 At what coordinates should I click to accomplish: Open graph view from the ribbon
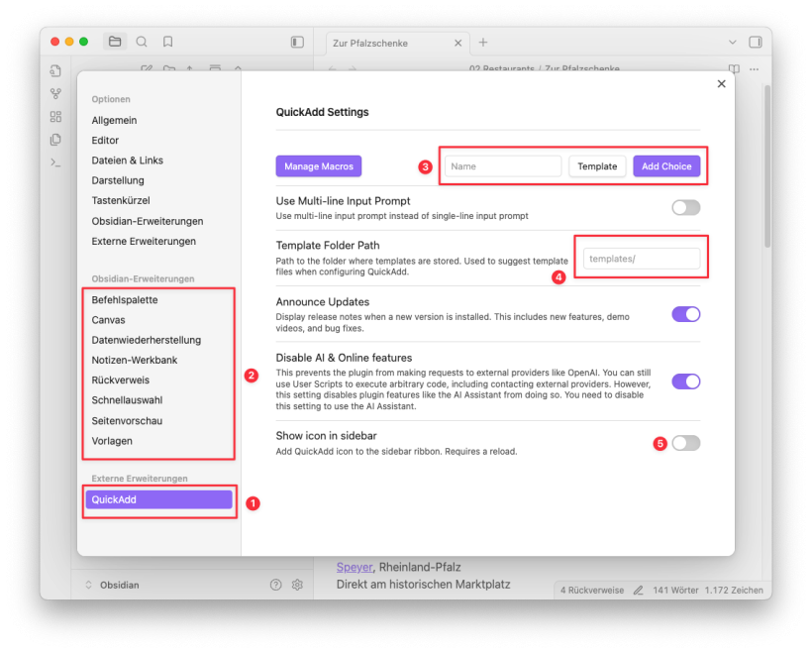(55, 94)
